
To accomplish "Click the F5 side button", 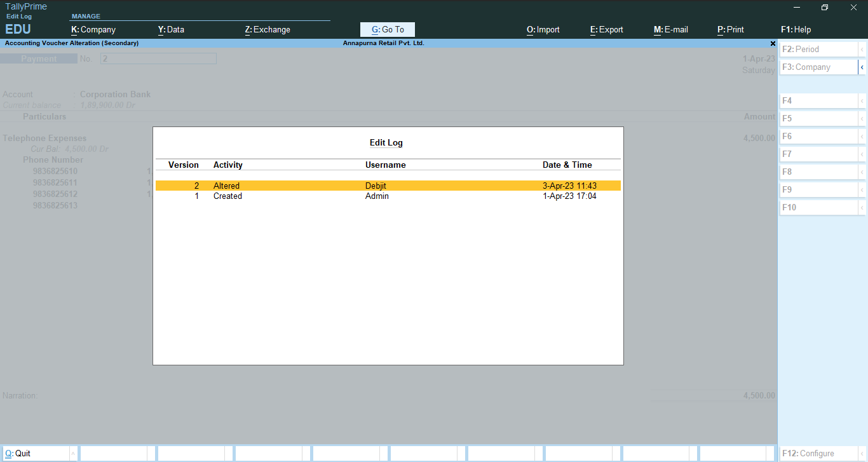I will pos(818,118).
